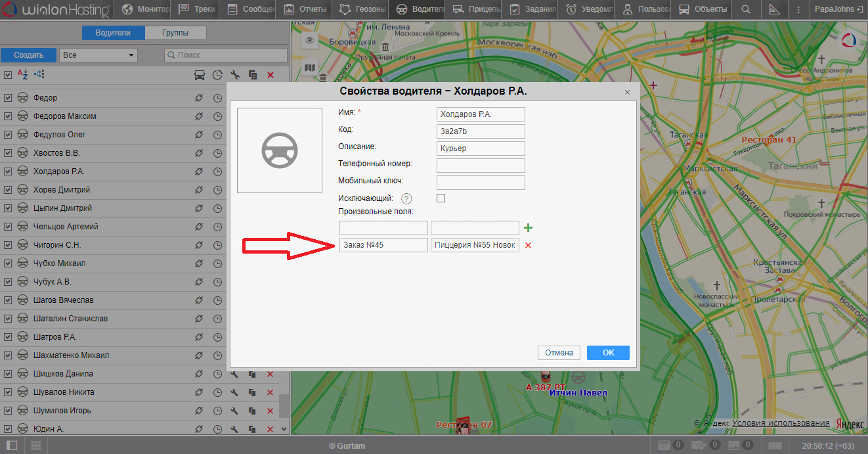868x454 pixels.
Task: Uncheck the checkbox beside Федор
Action: 8,98
